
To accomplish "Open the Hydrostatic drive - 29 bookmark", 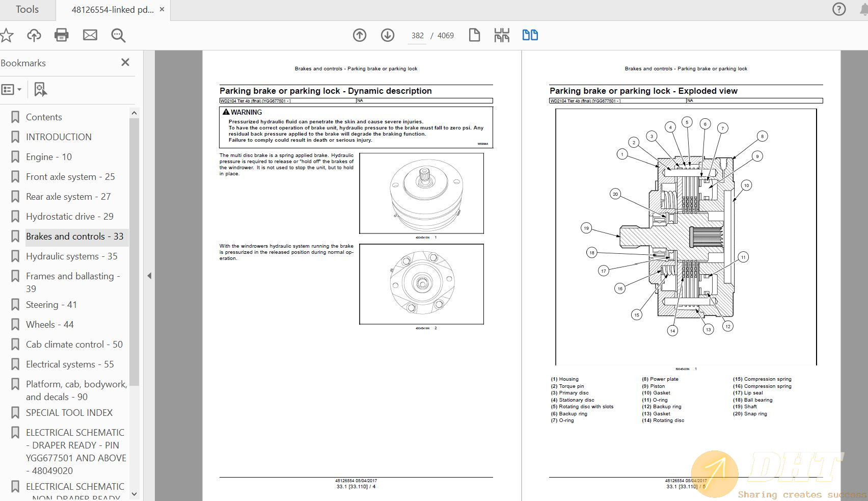I will tap(70, 217).
